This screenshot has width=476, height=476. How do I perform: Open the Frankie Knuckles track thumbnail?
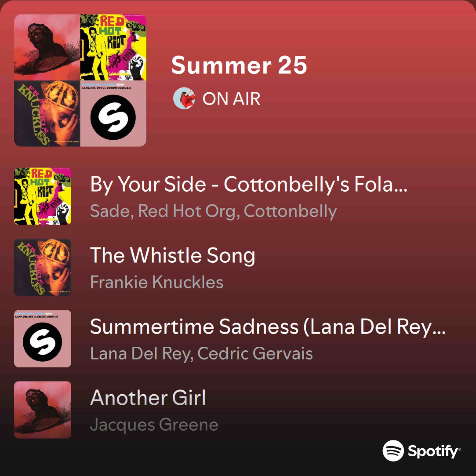click(43, 267)
